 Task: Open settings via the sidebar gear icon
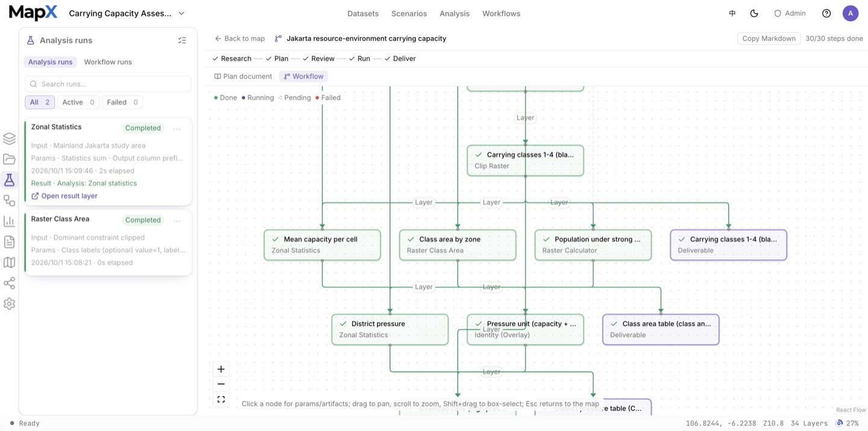click(x=9, y=304)
